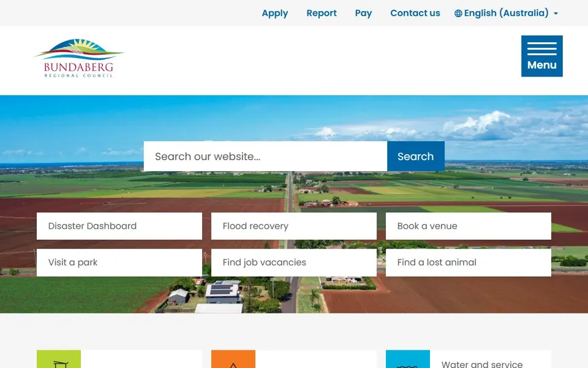Open the Visit a park tile
Screen dimensions: 588x368
[119, 263]
